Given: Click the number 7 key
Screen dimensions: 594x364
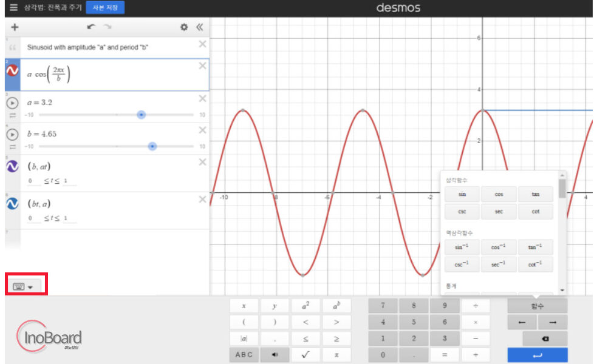Looking at the screenshot, I should tap(383, 306).
